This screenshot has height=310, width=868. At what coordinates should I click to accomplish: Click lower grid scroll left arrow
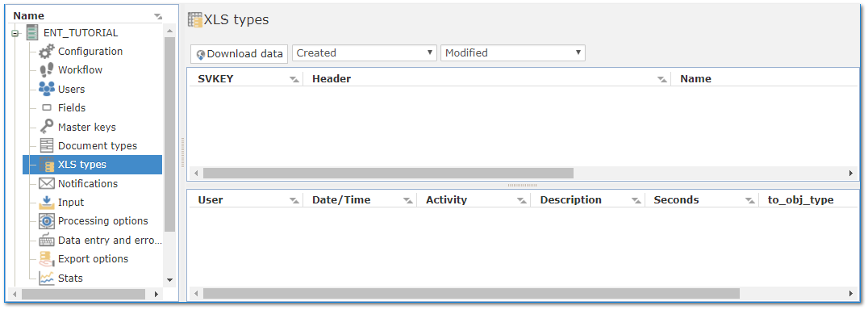195,293
